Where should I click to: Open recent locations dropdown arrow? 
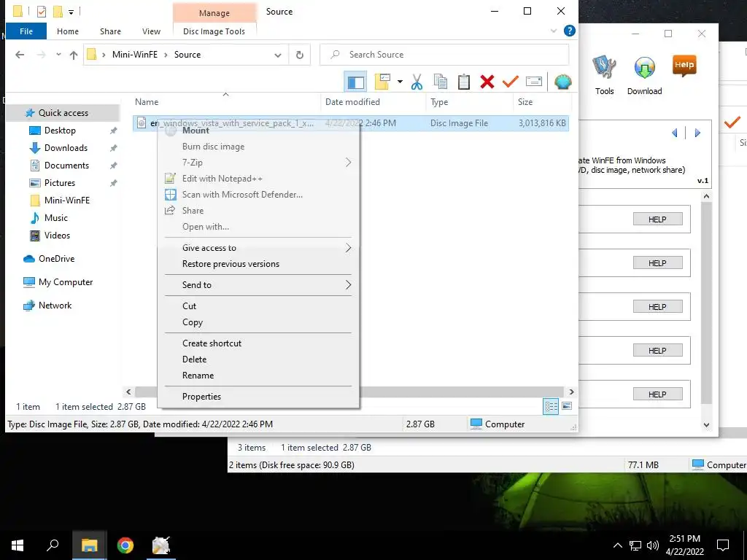pyautogui.click(x=58, y=55)
